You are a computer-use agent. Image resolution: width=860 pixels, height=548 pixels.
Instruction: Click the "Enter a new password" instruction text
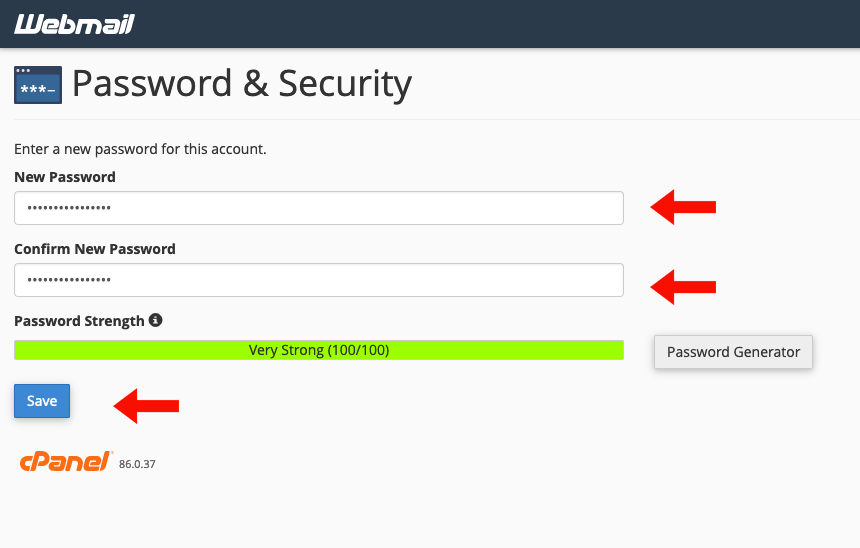(x=140, y=149)
